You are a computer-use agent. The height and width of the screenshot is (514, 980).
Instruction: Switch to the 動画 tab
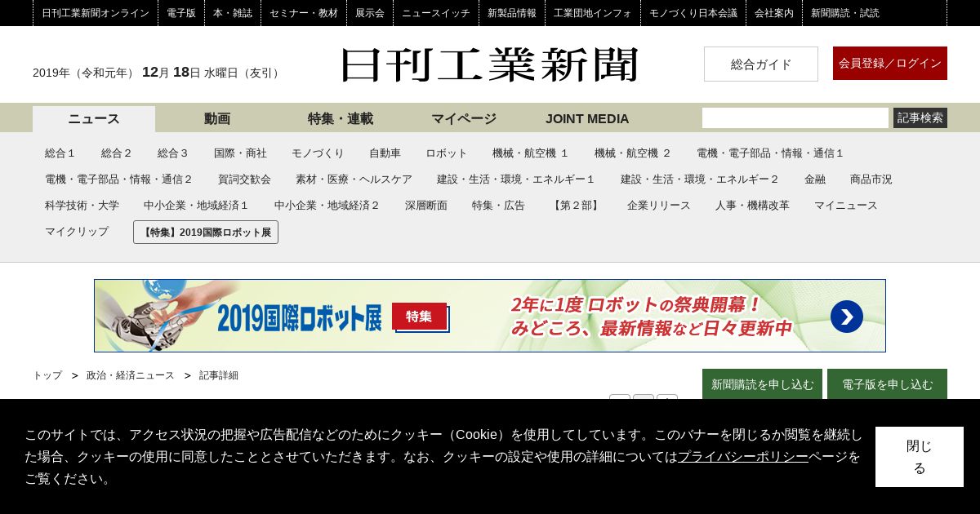(217, 118)
